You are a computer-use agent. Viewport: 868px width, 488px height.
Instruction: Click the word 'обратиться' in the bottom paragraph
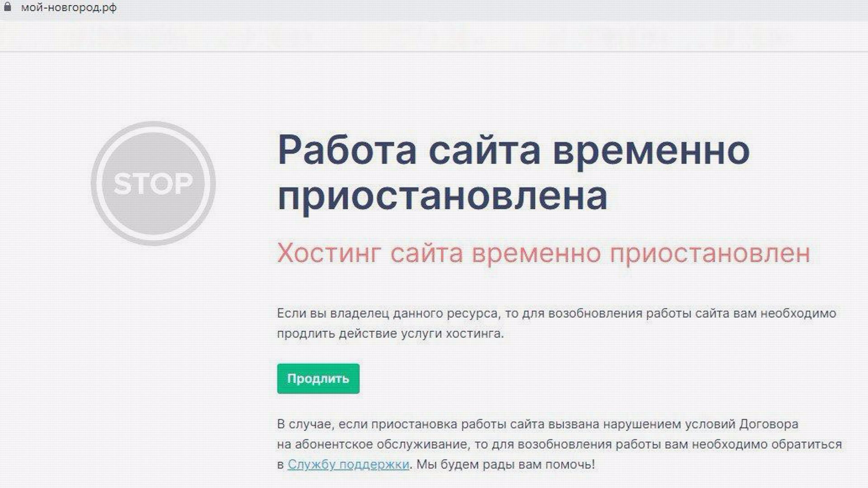pos(806,444)
